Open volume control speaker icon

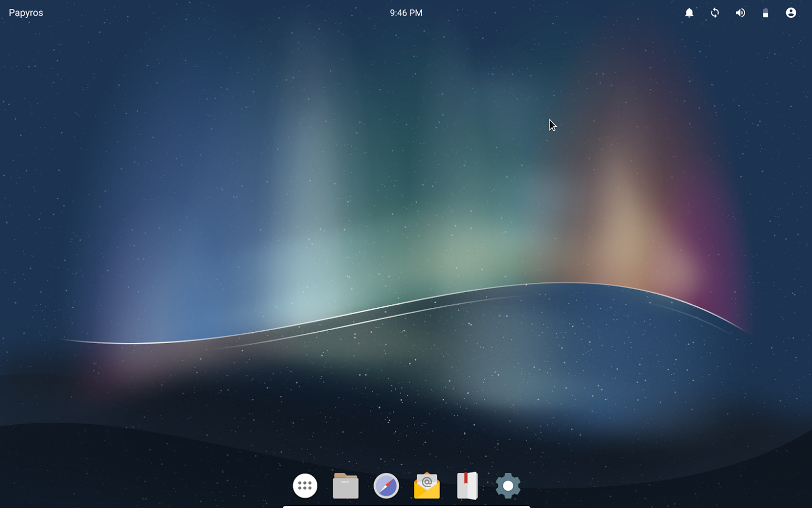click(x=740, y=13)
